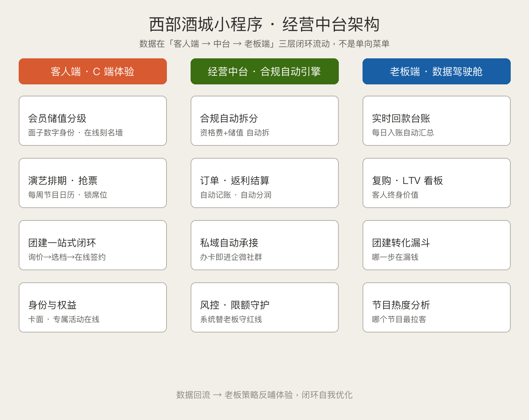Click the text 哪一步在漏钱

(x=395, y=257)
